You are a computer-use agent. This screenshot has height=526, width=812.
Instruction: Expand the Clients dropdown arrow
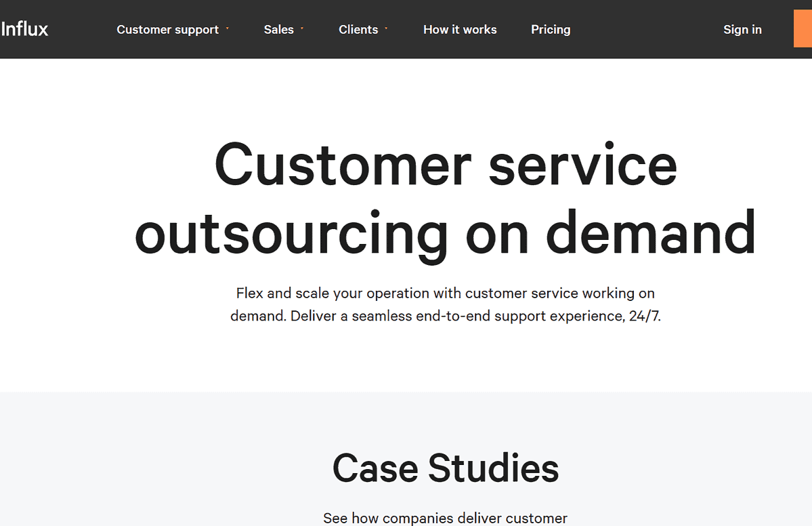[x=385, y=29]
